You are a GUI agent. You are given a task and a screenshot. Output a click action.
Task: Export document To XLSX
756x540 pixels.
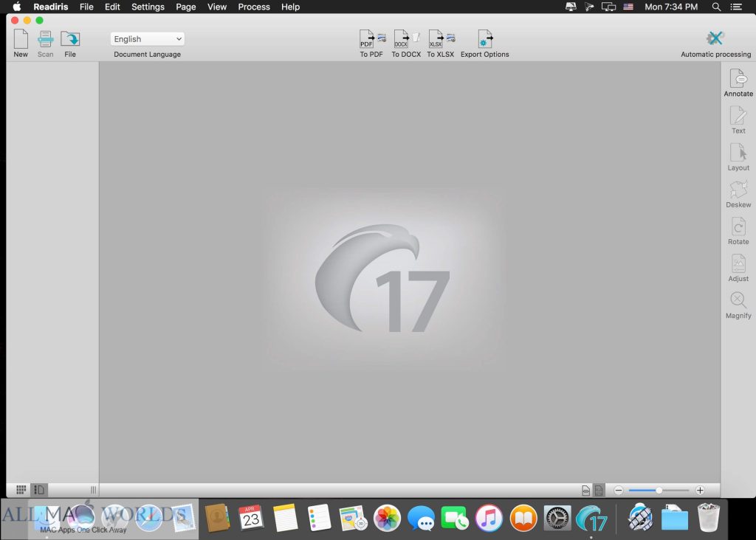pyautogui.click(x=441, y=44)
